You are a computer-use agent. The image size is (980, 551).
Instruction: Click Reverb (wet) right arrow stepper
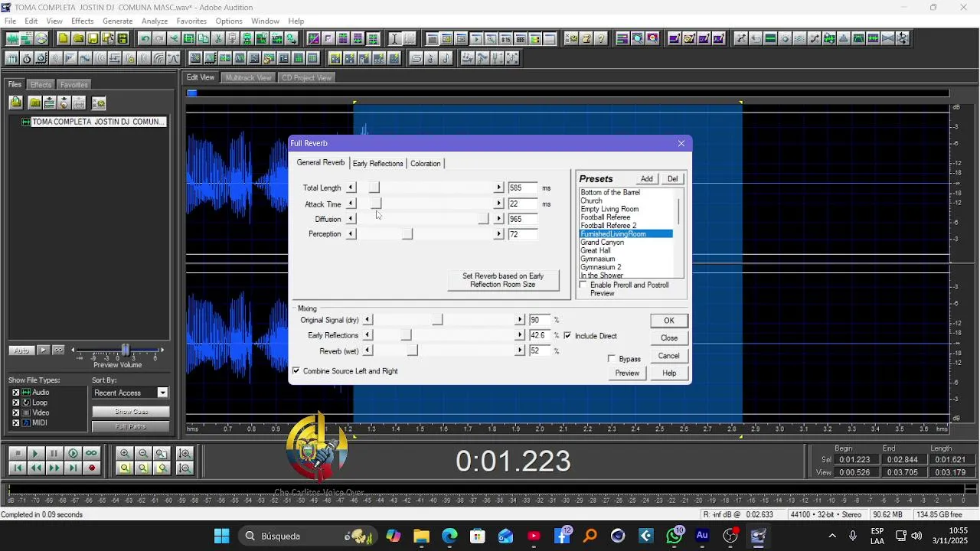point(520,350)
